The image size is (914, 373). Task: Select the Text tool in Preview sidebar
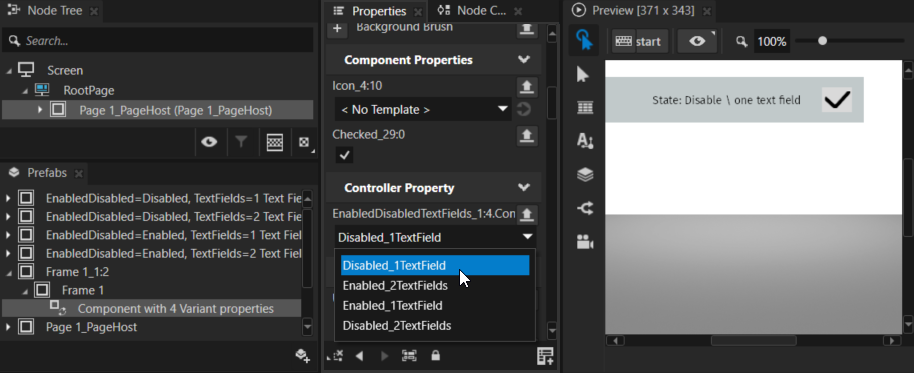(x=584, y=141)
